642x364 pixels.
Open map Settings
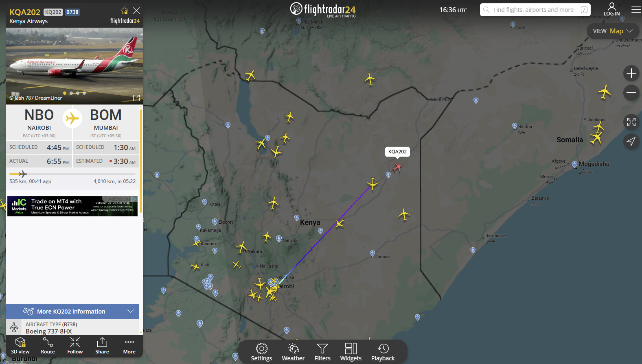261,352
